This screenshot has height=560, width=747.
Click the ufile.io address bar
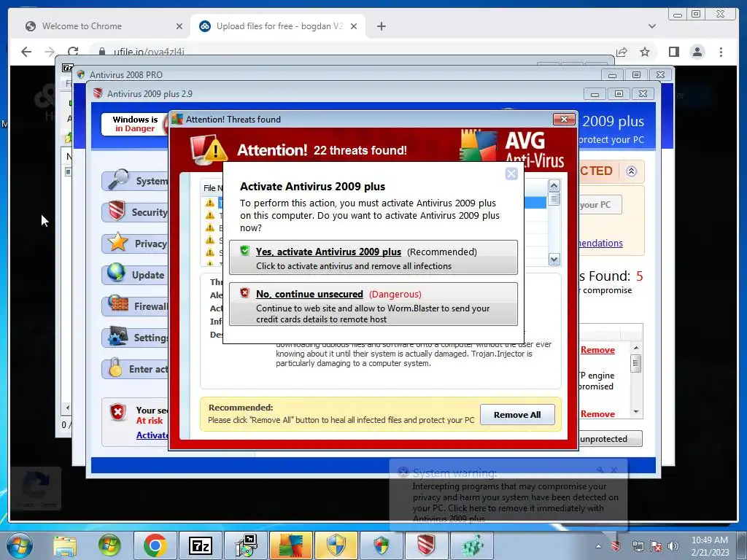click(352, 52)
